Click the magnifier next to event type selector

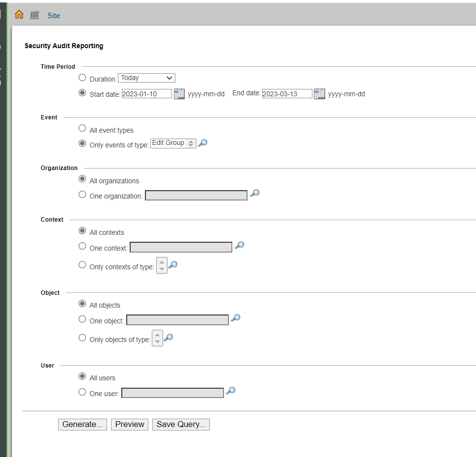[202, 143]
